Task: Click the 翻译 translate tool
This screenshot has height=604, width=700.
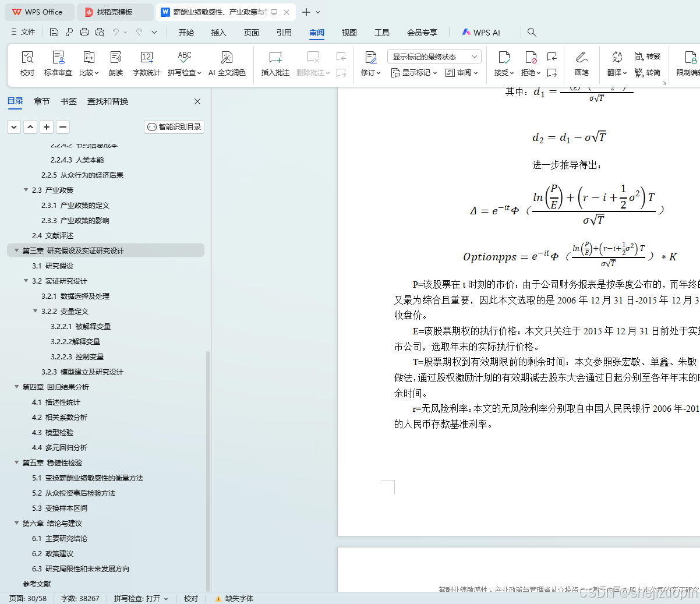Action: click(x=617, y=63)
